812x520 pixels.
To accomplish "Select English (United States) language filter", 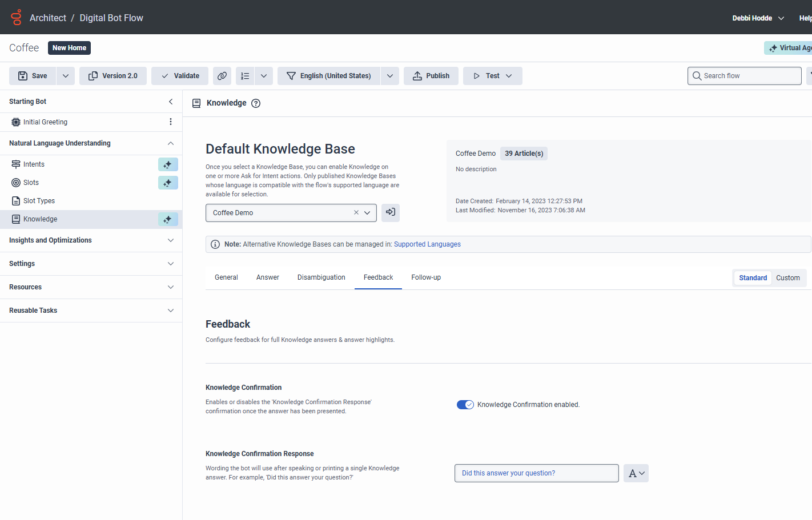I will (329, 76).
